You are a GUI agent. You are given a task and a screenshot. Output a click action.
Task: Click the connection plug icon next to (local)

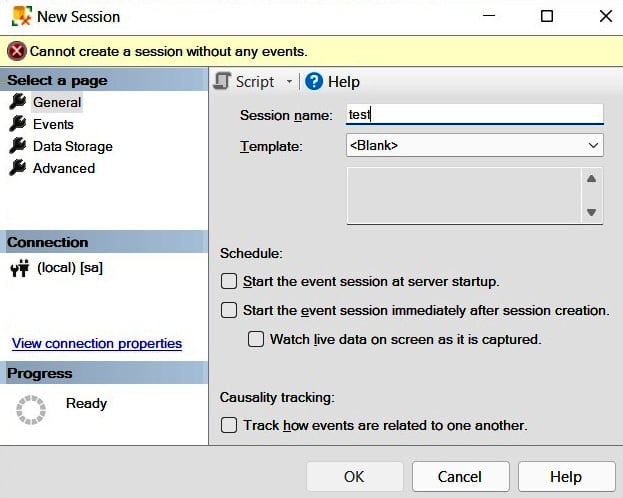(x=20, y=268)
